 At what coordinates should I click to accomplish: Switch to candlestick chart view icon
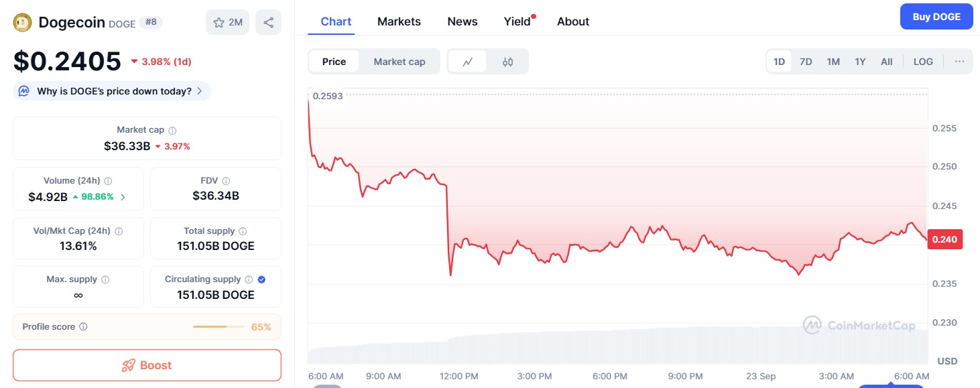507,62
